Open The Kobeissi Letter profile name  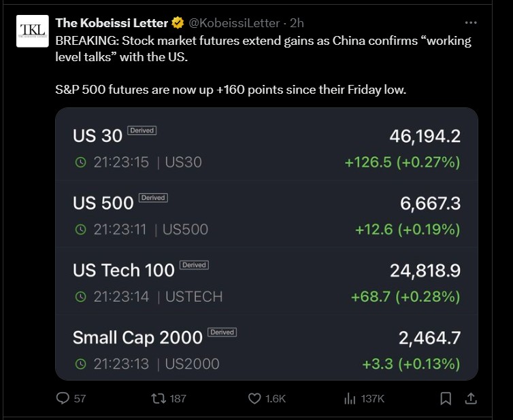coord(112,23)
